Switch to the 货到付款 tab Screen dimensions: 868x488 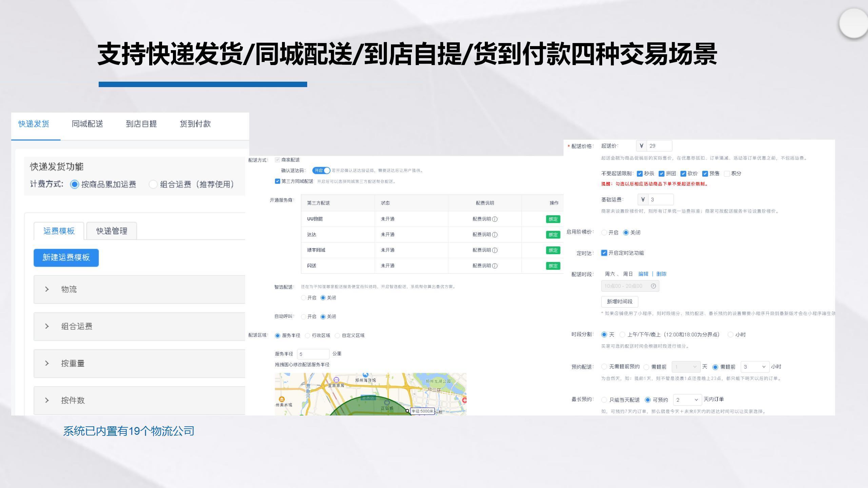[195, 124]
